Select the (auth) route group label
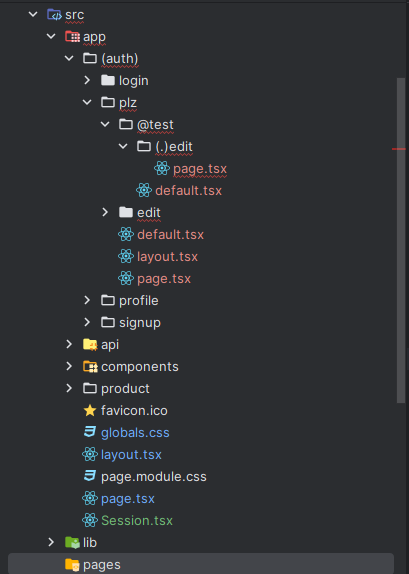 pos(120,59)
